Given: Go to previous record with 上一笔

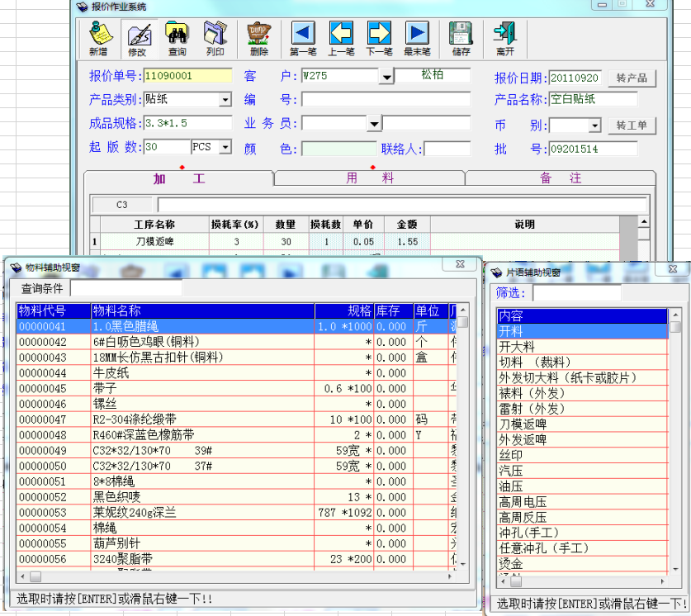Looking at the screenshot, I should 341,39.
